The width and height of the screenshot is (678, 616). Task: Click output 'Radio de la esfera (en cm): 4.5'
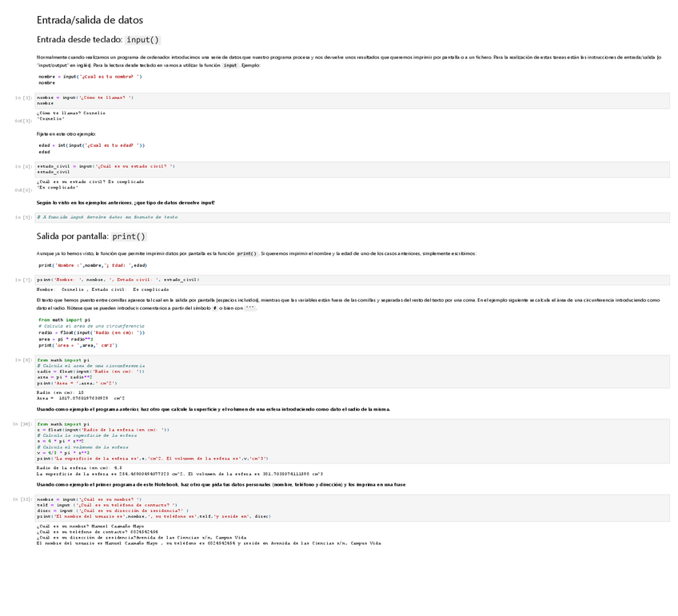[79, 468]
